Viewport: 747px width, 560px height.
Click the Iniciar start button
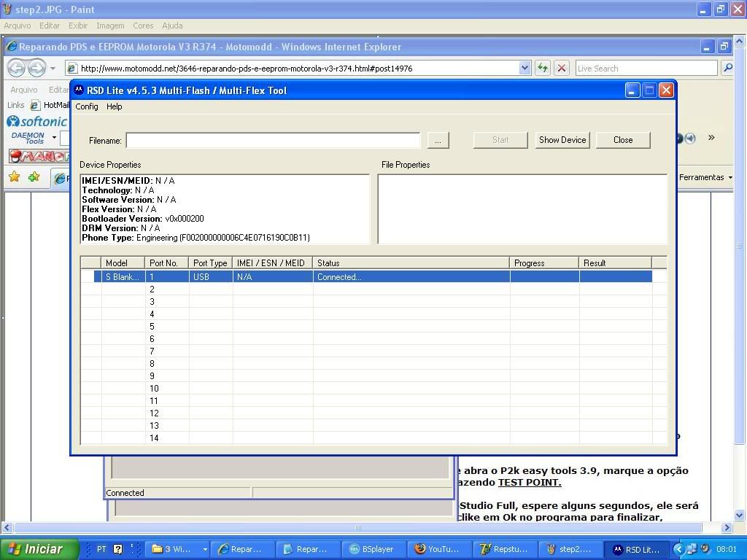coord(39,549)
